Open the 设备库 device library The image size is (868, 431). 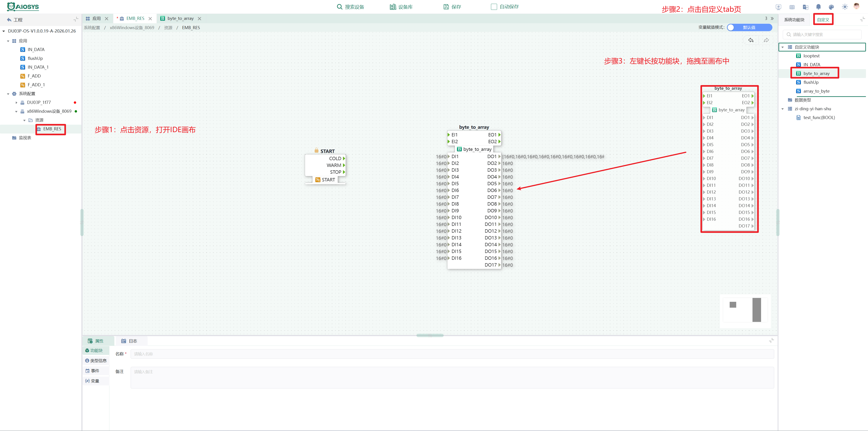pos(401,7)
